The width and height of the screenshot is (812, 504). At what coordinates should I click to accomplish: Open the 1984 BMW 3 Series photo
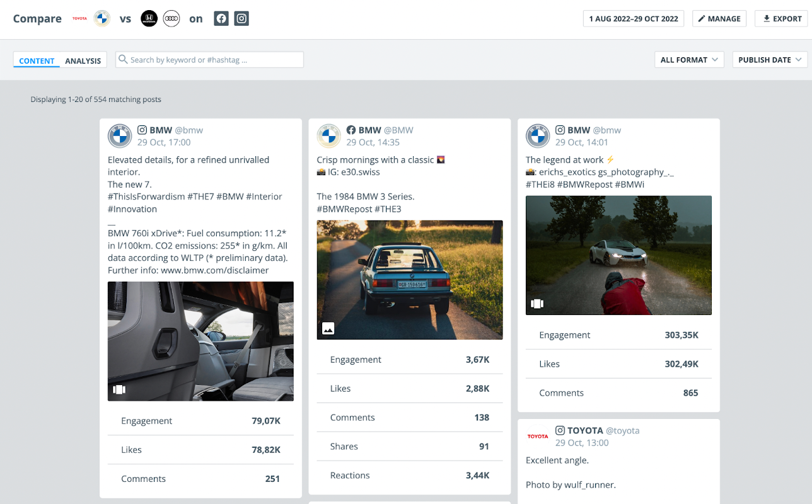click(x=410, y=280)
